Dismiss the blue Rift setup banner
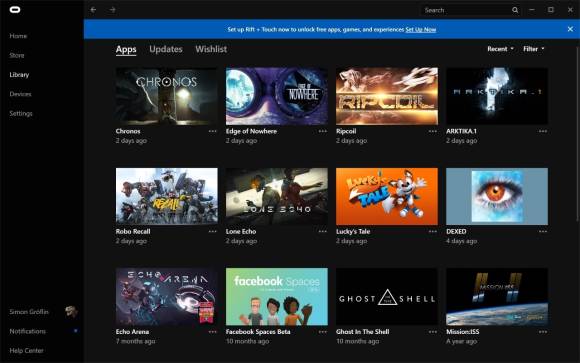 coord(570,29)
